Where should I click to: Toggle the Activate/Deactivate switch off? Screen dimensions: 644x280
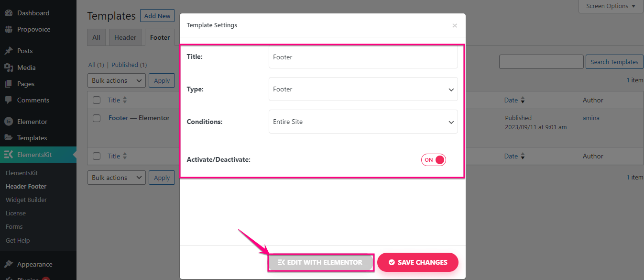(x=434, y=160)
